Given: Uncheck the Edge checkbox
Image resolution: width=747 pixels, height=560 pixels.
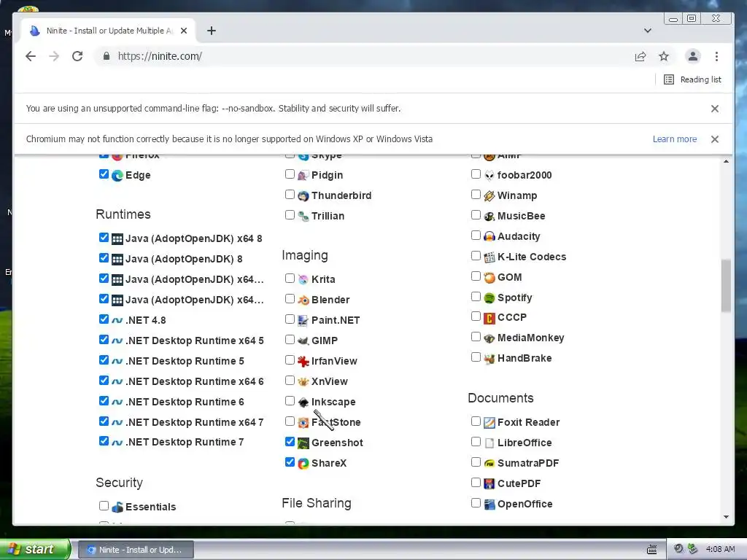Looking at the screenshot, I should (104, 174).
